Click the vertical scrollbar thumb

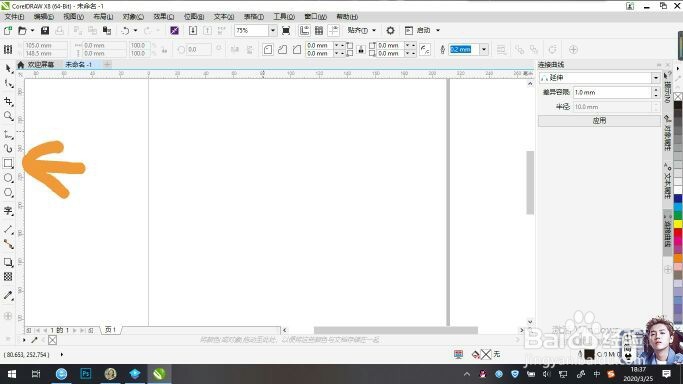click(530, 182)
